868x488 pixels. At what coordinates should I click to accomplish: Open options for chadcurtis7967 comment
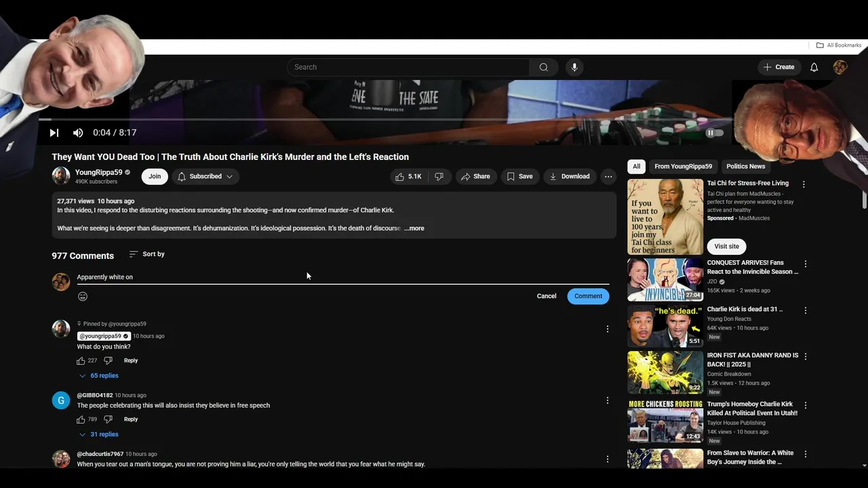608,460
